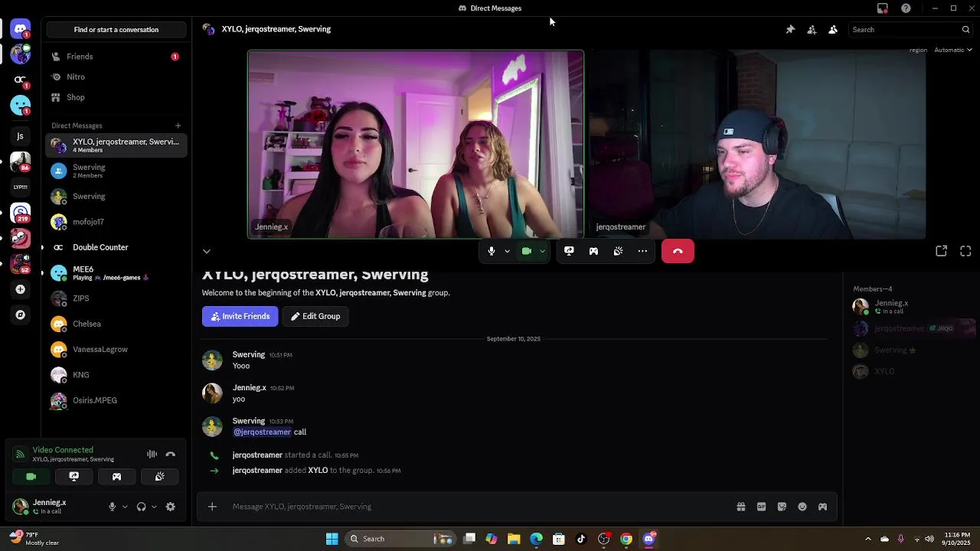Screen dimensions: 980x551
Task: Open noise suppression settings in voice panel
Action: [x=152, y=455]
